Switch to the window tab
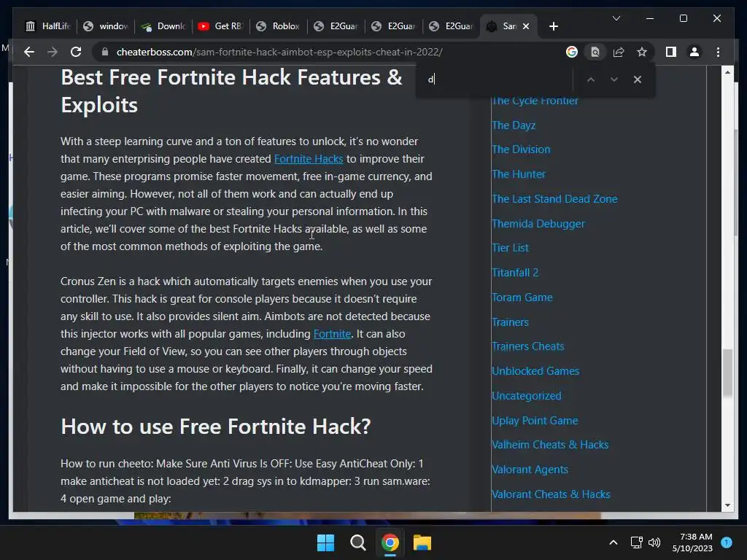The image size is (747, 560). (105, 26)
